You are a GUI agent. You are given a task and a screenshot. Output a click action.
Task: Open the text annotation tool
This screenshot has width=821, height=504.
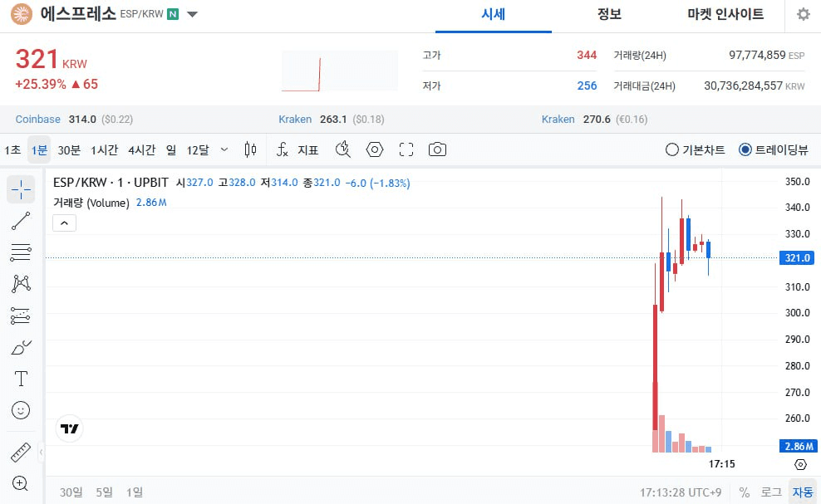tap(21, 379)
